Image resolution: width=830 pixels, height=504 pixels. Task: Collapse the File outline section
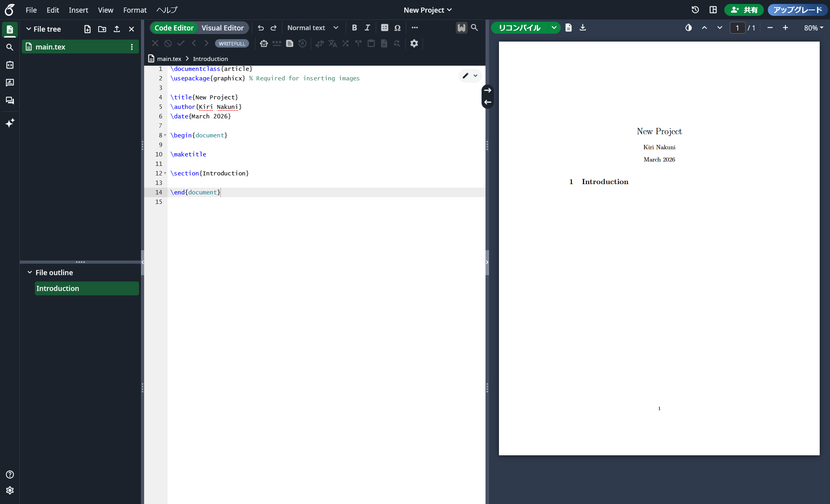30,272
